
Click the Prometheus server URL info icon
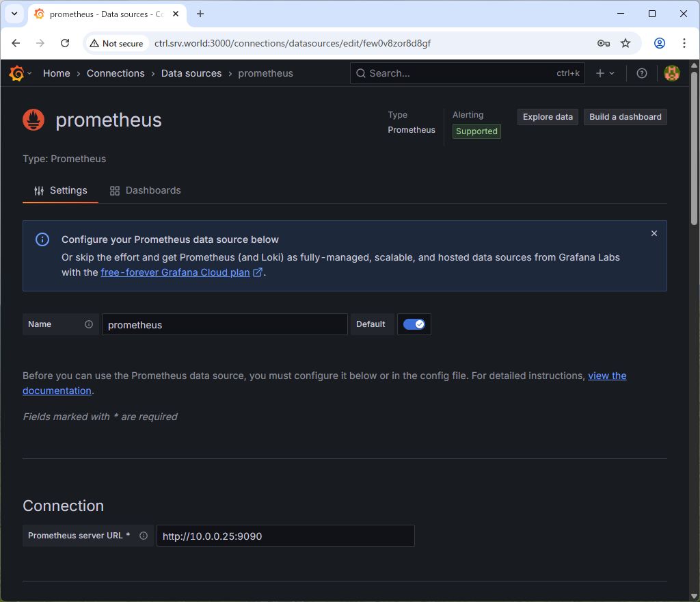click(x=144, y=536)
